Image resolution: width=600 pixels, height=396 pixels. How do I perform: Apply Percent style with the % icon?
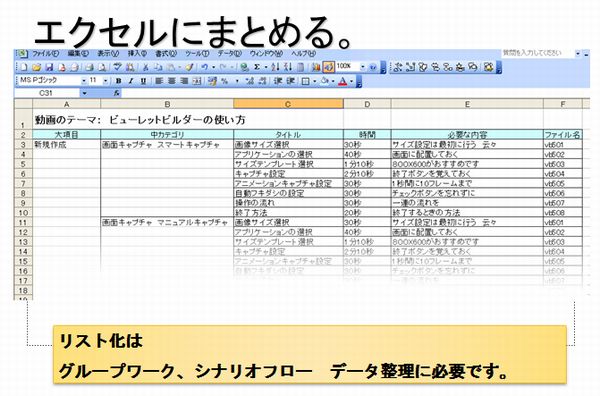click(225, 81)
